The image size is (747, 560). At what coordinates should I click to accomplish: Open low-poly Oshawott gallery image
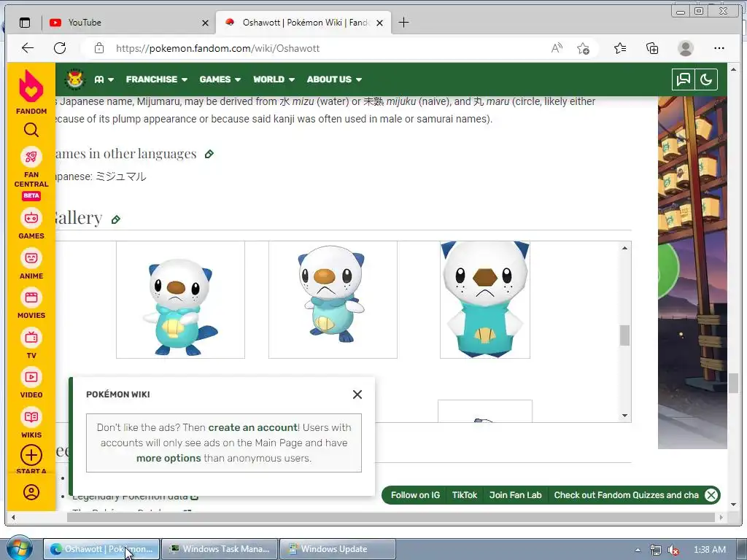click(485, 300)
